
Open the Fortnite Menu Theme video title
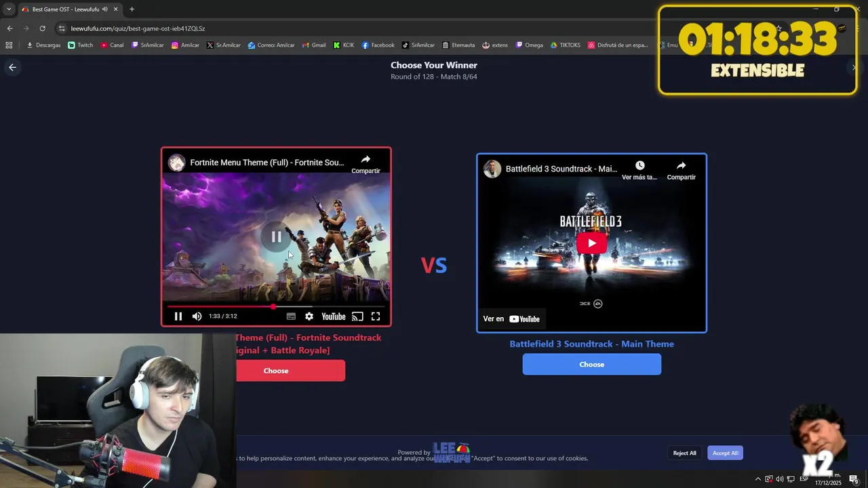pos(267,163)
